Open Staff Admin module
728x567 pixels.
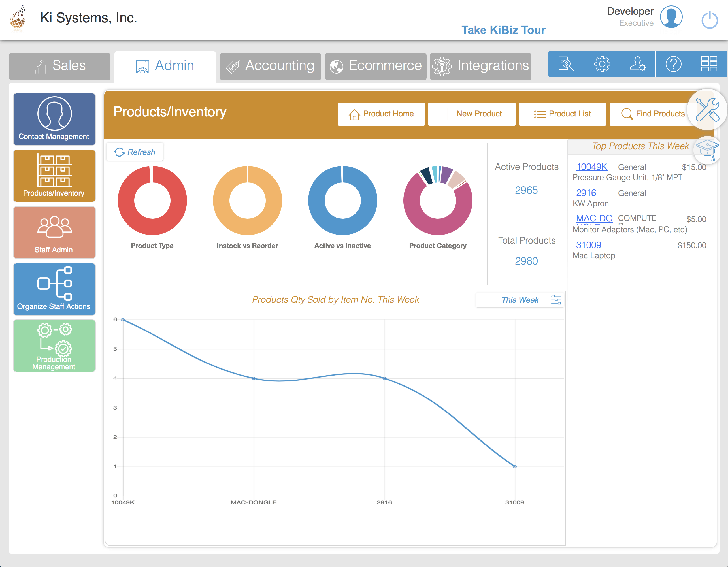(54, 232)
